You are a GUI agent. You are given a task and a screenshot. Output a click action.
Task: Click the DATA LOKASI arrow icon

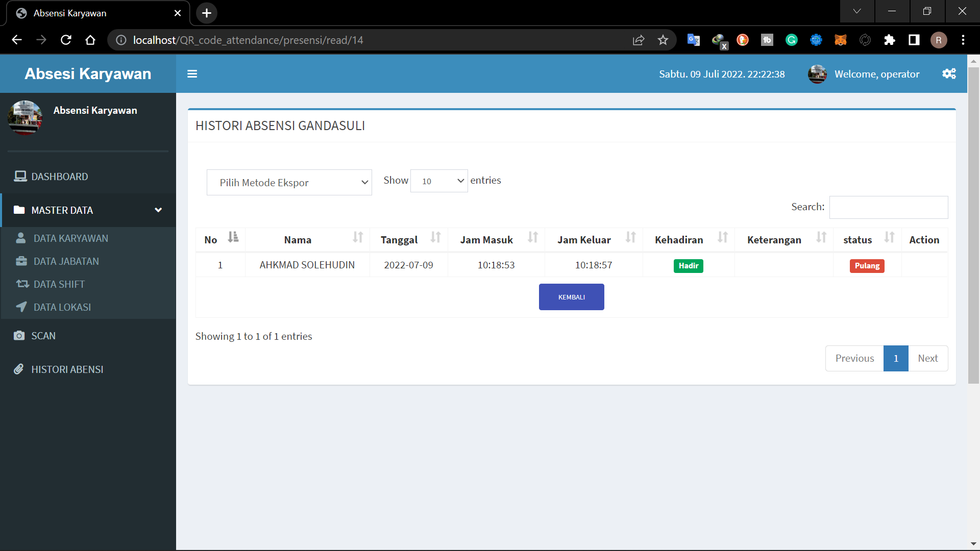(x=21, y=307)
